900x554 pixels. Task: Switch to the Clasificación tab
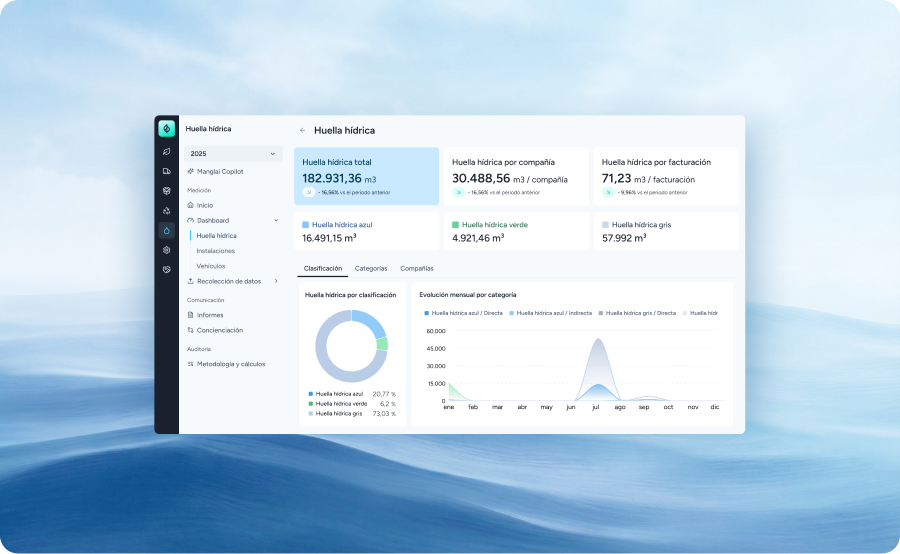323,268
